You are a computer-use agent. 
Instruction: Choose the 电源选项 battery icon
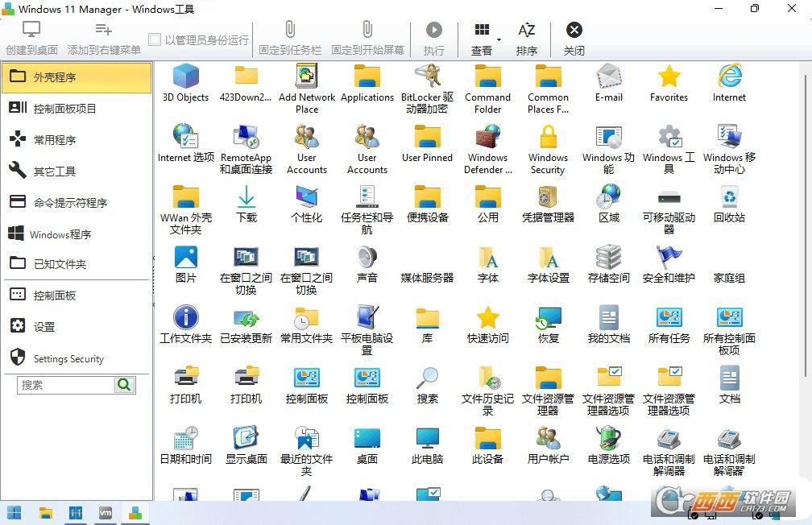point(608,438)
